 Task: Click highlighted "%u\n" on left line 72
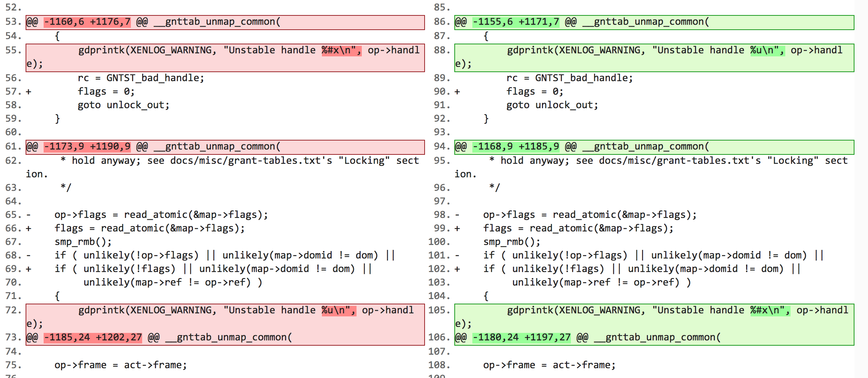pos(338,310)
